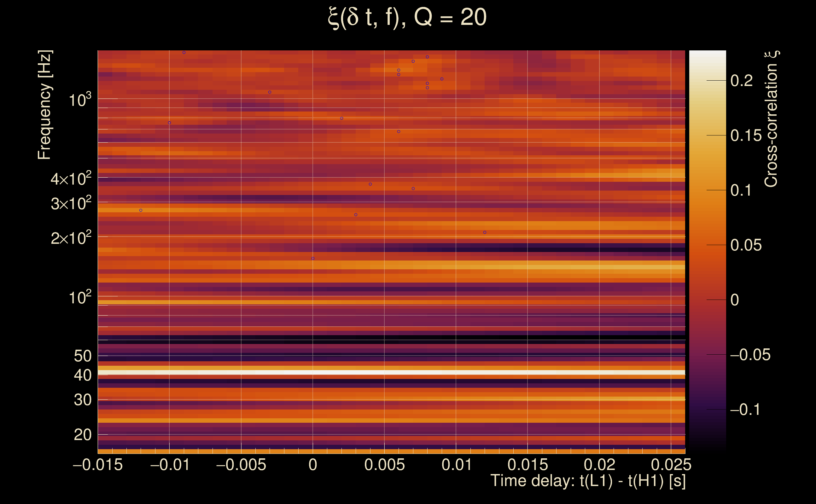Click the 20 Hz y-axis tick label
The width and height of the screenshot is (816, 504).
pos(82,435)
